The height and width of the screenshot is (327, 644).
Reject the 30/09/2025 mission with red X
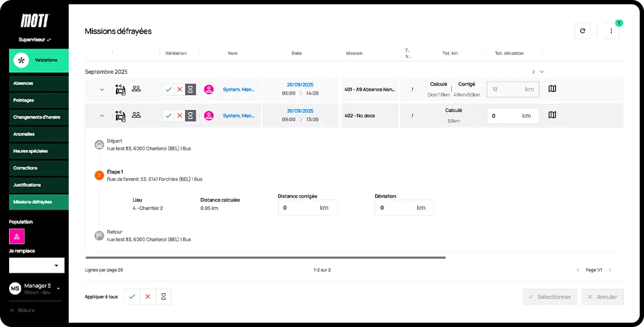180,116
